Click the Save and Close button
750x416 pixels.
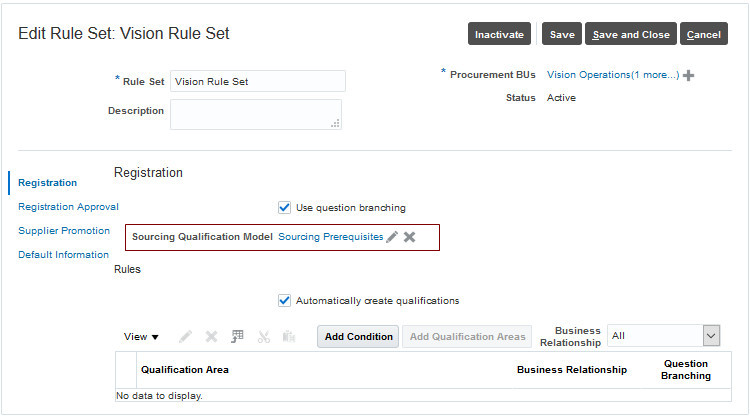pyautogui.click(x=631, y=35)
